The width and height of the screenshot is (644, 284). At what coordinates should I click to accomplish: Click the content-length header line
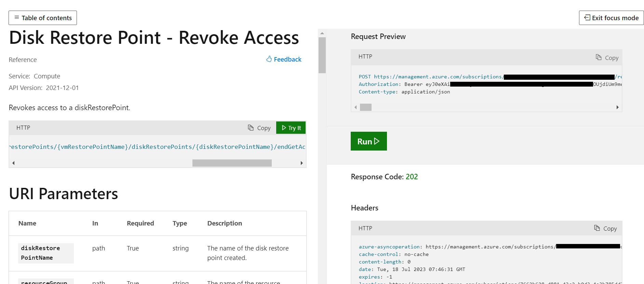pos(385,262)
